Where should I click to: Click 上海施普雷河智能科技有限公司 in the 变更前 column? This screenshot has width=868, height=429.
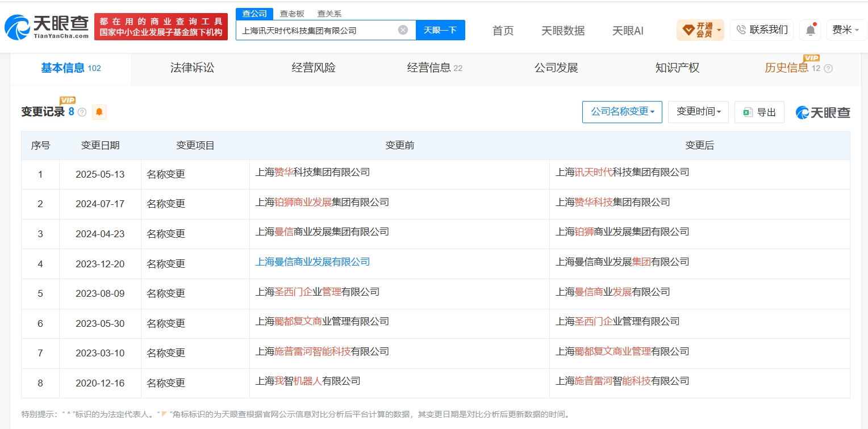[323, 351]
